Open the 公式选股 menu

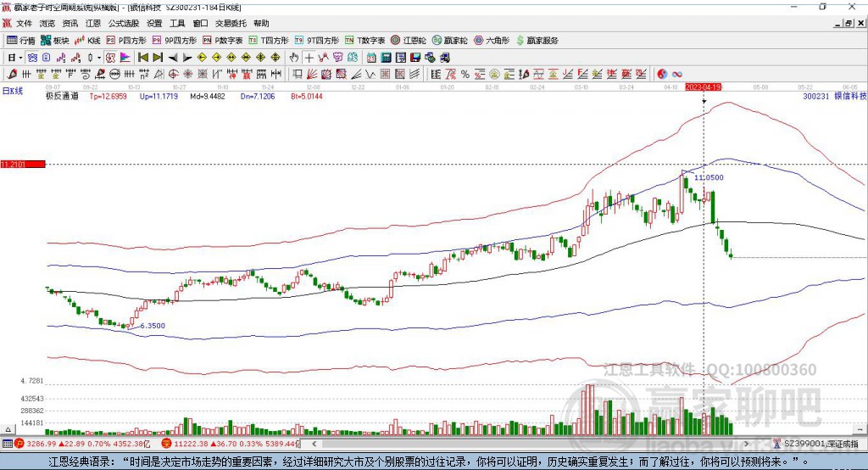pyautogui.click(x=124, y=23)
